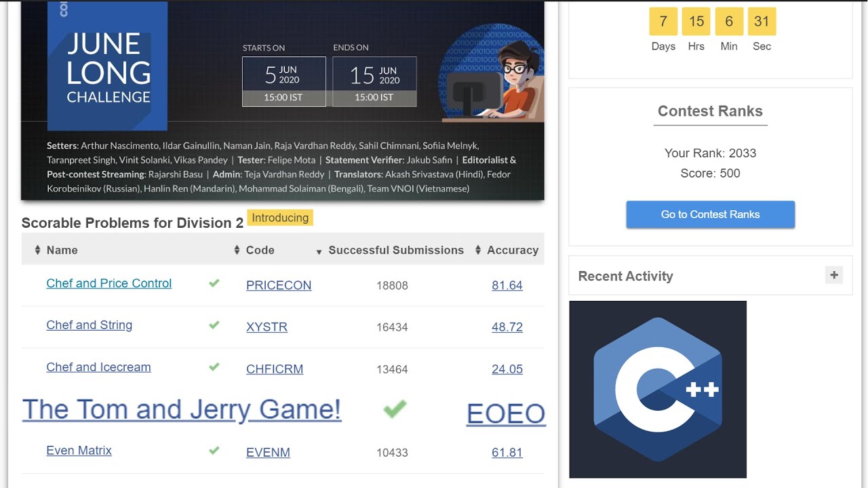Image resolution: width=868 pixels, height=488 pixels.
Task: Sort by Successful Submissions arrow
Action: click(x=319, y=251)
